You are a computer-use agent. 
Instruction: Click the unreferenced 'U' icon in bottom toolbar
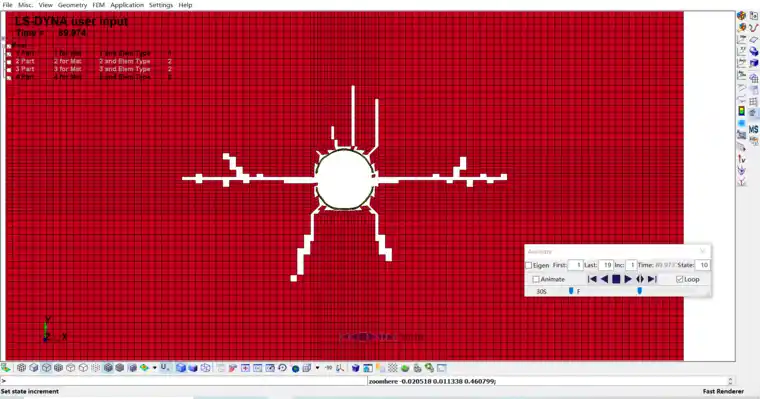(x=165, y=367)
